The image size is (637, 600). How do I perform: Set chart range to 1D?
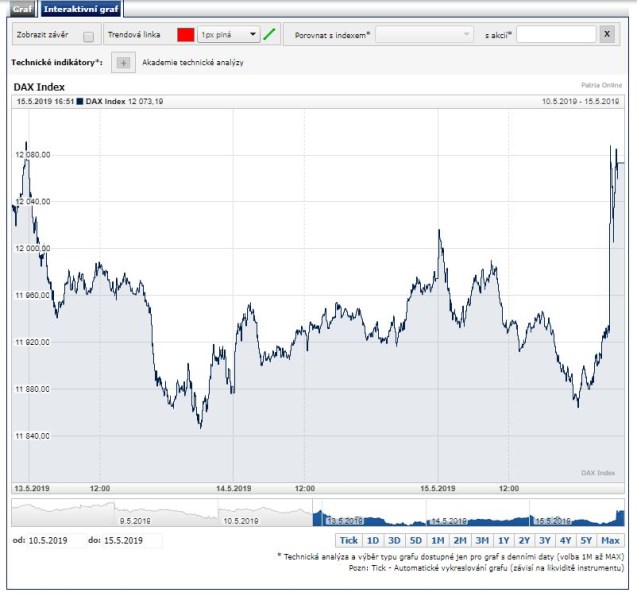tap(373, 540)
